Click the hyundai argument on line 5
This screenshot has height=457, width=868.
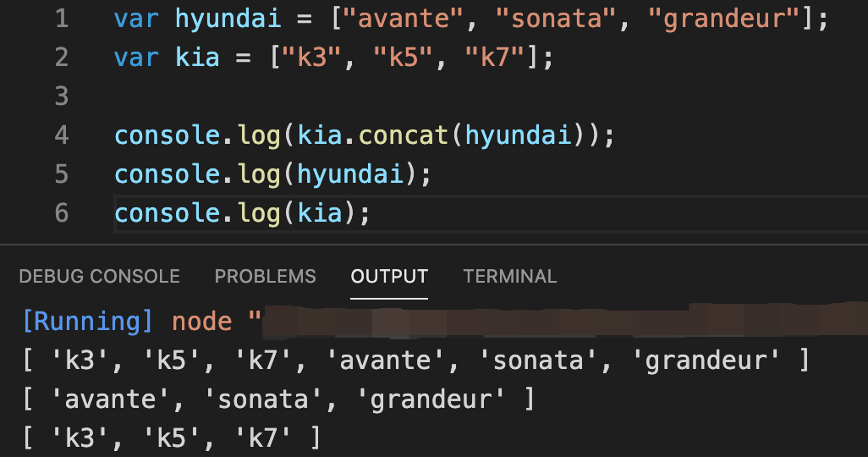[350, 175]
